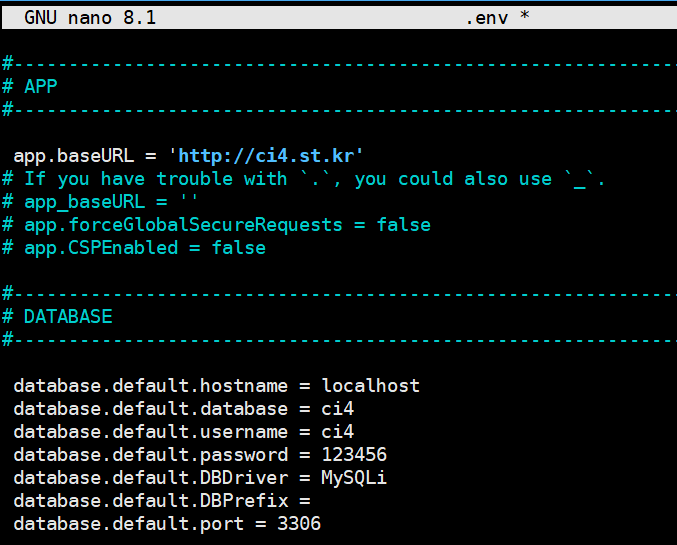Click the database.default.hostname key
677x545 pixels.
coord(151,386)
